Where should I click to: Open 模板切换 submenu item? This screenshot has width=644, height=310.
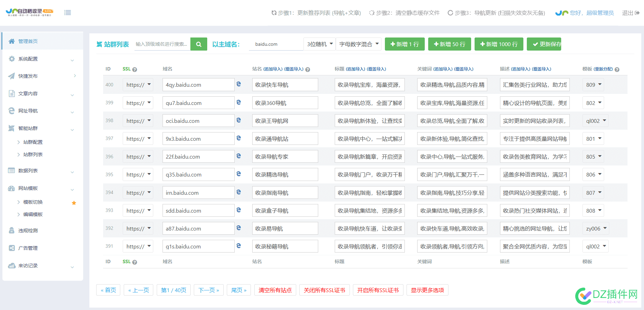[x=33, y=202]
